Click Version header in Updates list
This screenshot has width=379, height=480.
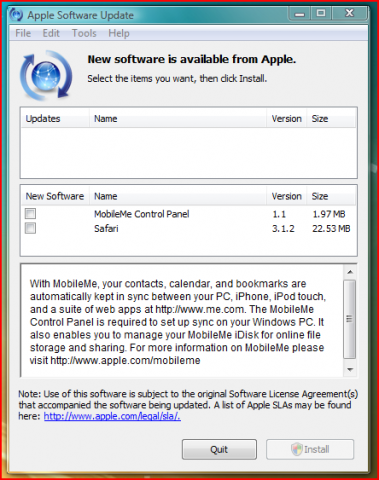(x=286, y=119)
